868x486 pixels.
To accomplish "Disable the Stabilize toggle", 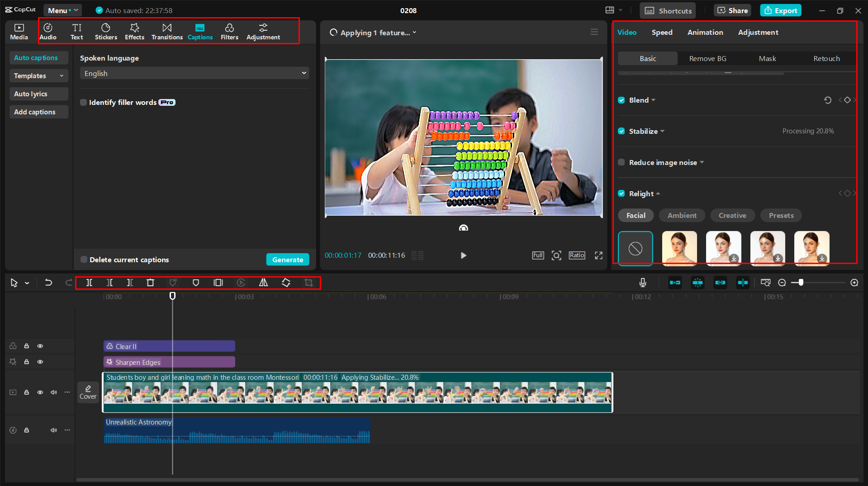I will pos(621,131).
